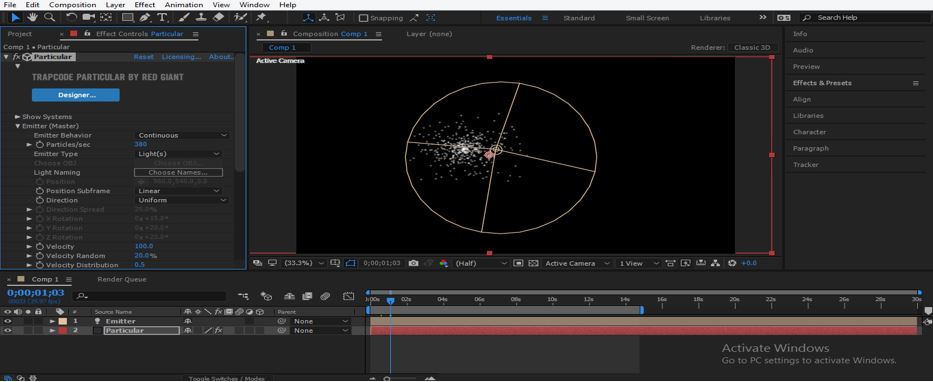Open magnification ratio (33.3%) dropdown

pyautogui.click(x=303, y=263)
